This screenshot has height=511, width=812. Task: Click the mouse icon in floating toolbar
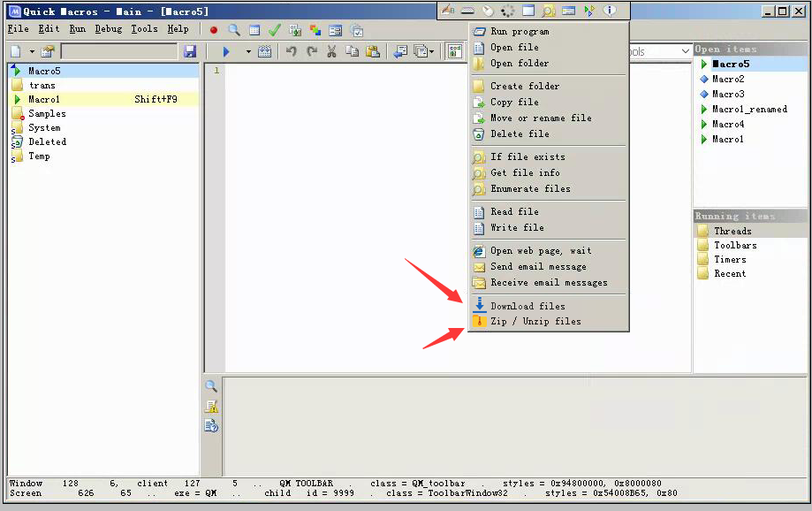coord(488,11)
